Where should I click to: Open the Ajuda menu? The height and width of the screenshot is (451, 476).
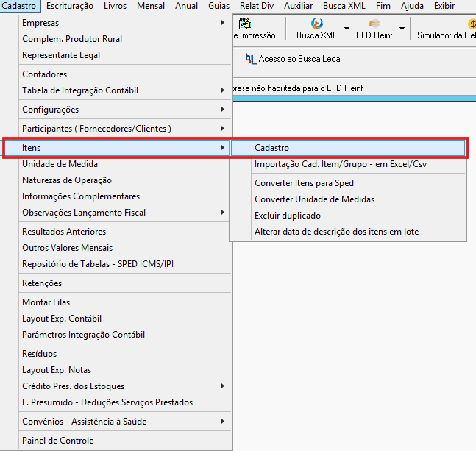coord(412,6)
